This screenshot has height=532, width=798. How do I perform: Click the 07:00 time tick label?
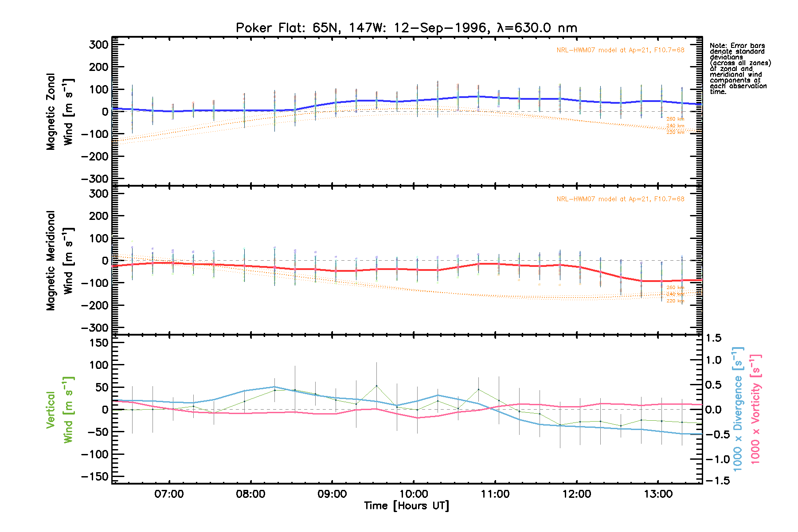[x=169, y=494]
